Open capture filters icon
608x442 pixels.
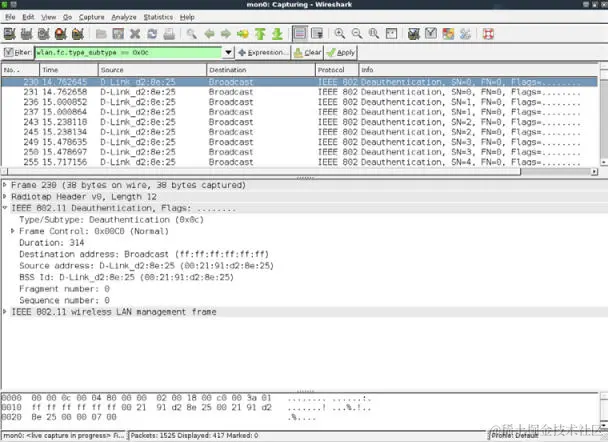414,34
